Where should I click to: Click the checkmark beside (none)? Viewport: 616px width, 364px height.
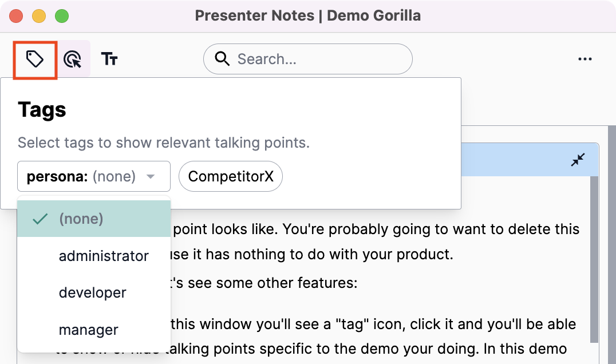click(x=40, y=219)
